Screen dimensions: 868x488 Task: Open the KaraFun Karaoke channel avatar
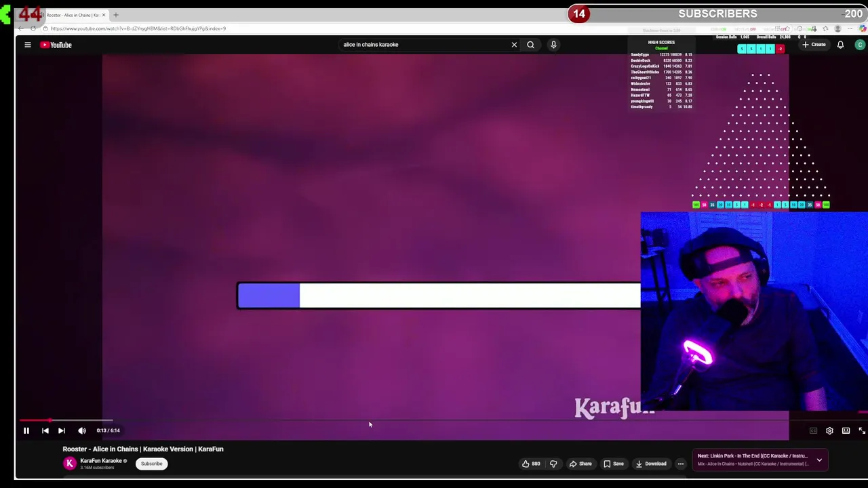coord(69,464)
